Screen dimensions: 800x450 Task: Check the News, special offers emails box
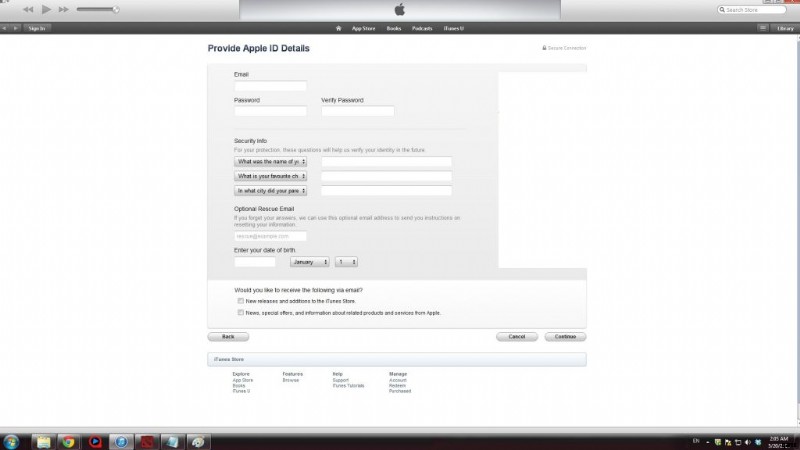[241, 312]
